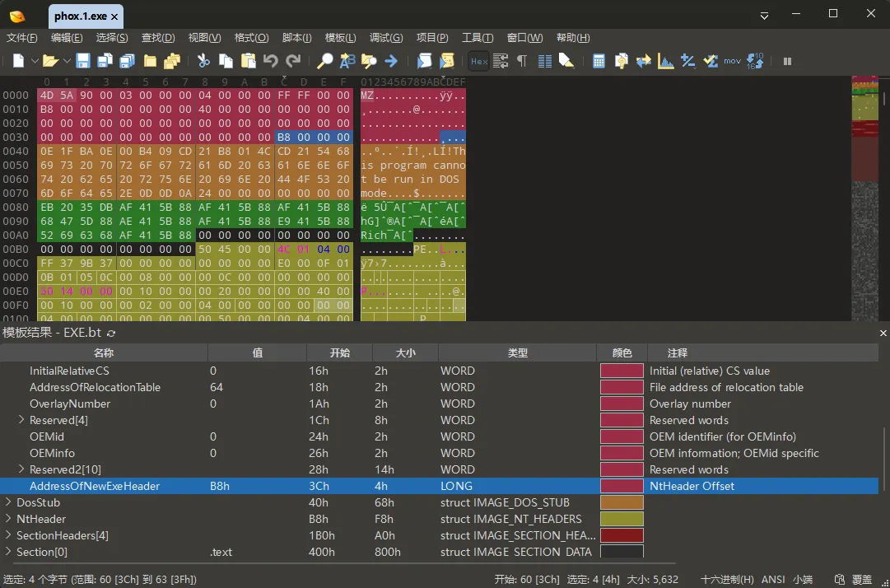Click the New file icon
Viewport: 890px width, 588px height.
[x=18, y=61]
